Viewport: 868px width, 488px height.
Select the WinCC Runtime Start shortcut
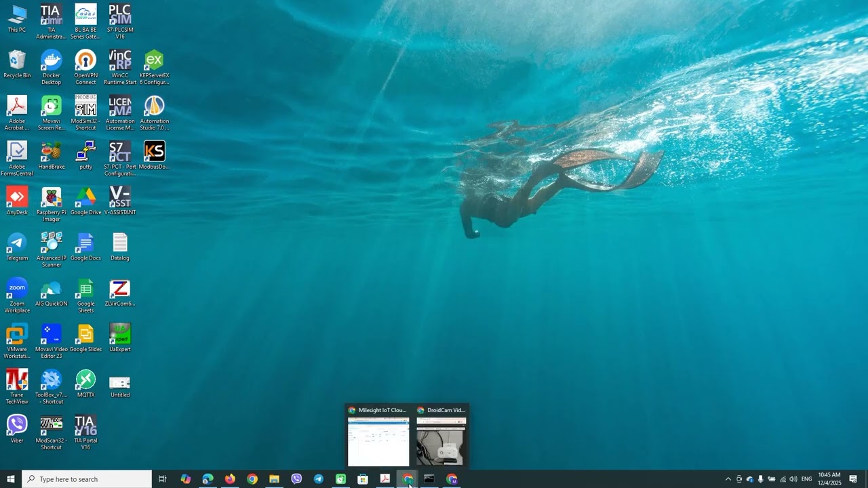[120, 68]
